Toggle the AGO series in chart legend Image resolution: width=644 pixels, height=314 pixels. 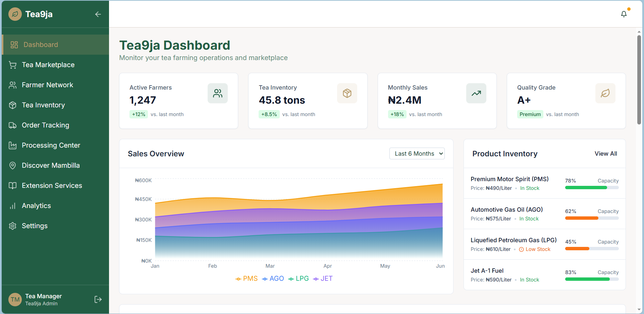273,278
